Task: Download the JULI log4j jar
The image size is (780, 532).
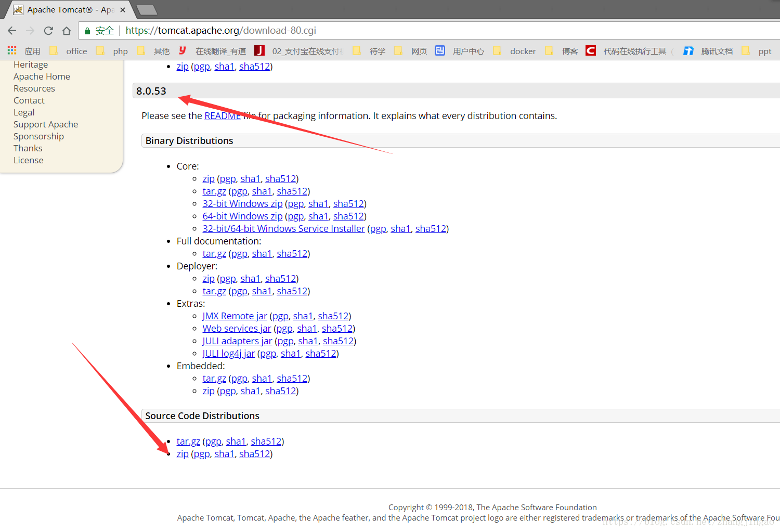Action: (228, 354)
